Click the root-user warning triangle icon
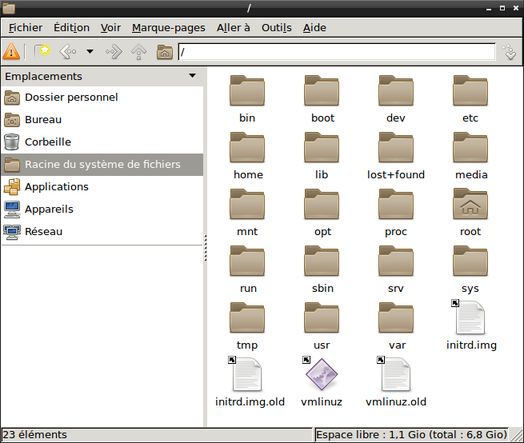524x443 pixels. [11, 51]
